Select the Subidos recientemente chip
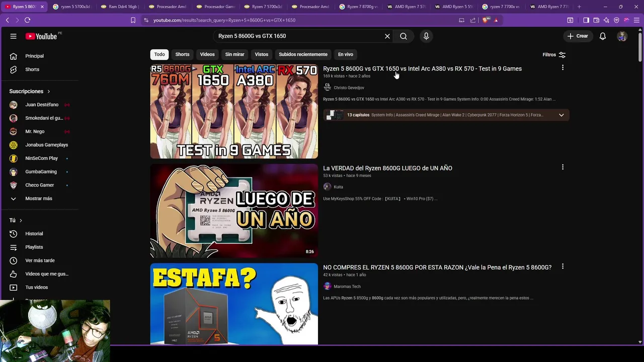The image size is (644, 362). pyautogui.click(x=303, y=54)
